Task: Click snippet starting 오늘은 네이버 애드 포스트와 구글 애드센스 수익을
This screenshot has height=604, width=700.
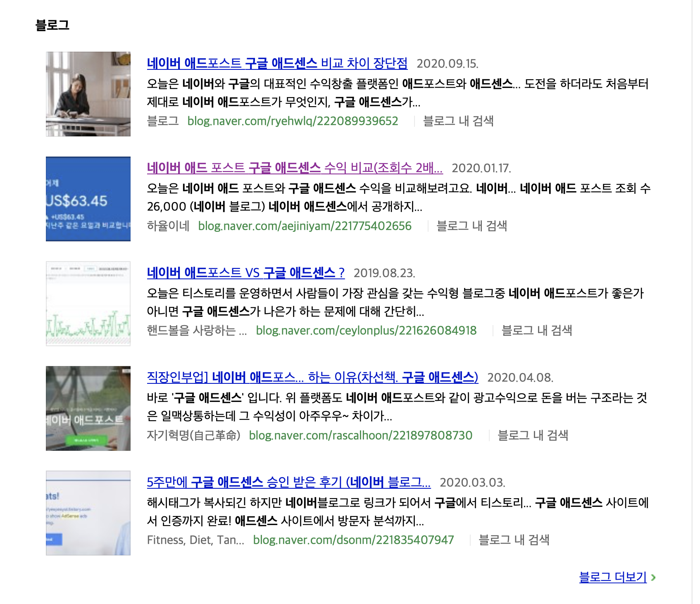Action: pyautogui.click(x=399, y=197)
